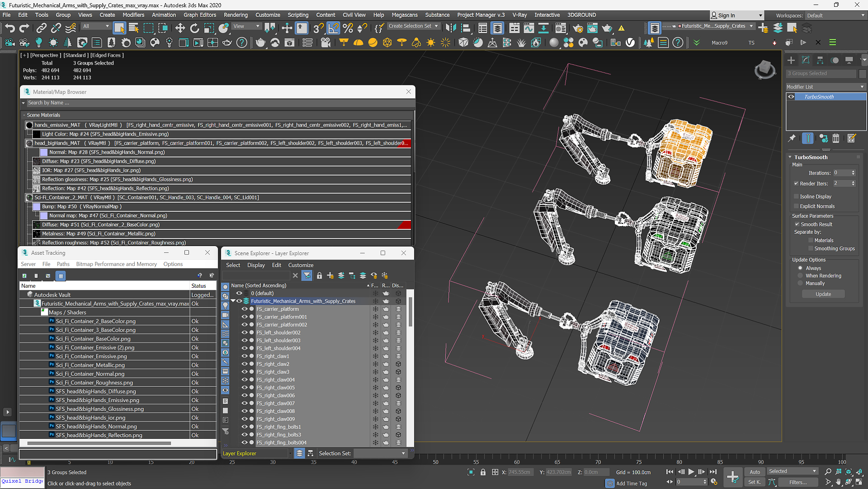Open Customize menu in Scene Explorer
868x489 pixels.
[x=301, y=265]
